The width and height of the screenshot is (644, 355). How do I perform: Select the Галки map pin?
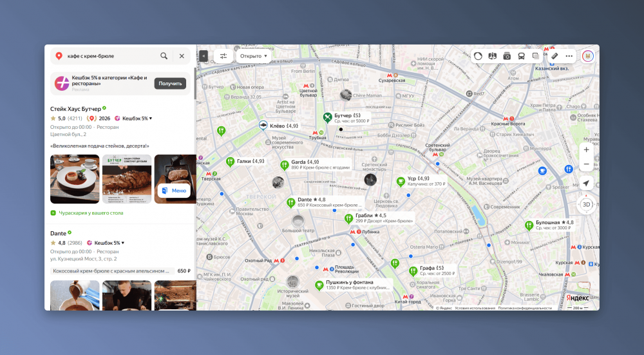click(230, 162)
